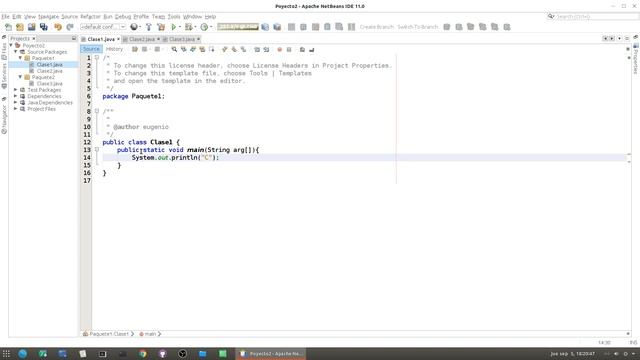This screenshot has width=640, height=360.
Task: Select Clase1.java in the Projects tree
Action: tap(49, 64)
